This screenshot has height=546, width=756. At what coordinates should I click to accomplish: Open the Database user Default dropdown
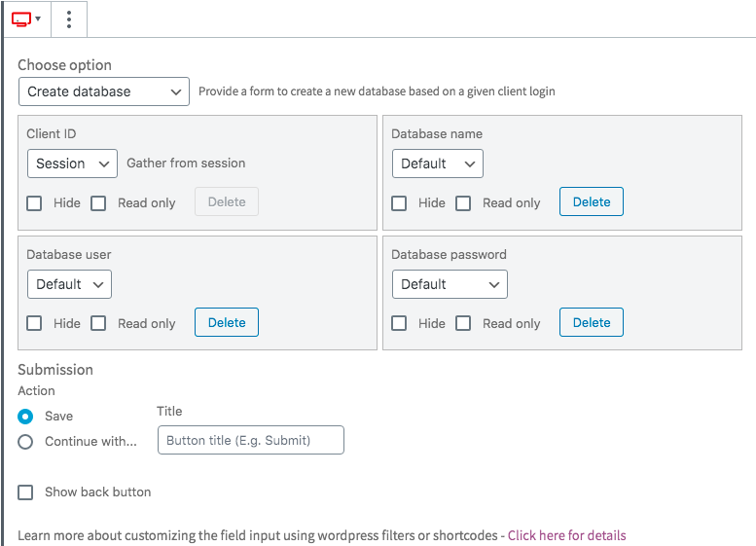click(x=69, y=284)
